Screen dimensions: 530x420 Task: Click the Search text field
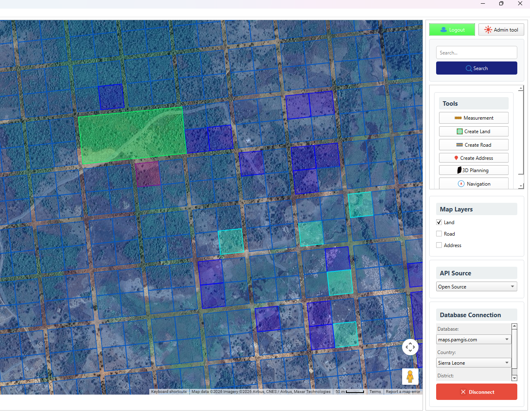(477, 52)
